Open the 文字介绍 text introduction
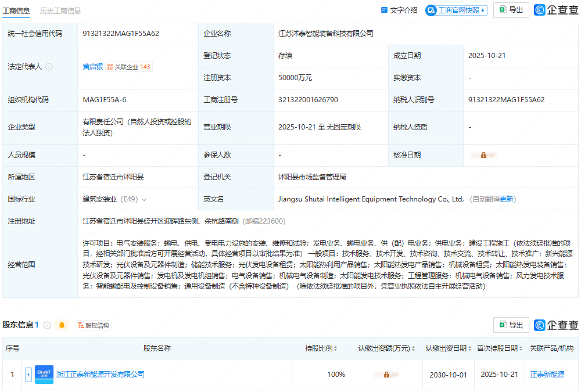 click(399, 10)
